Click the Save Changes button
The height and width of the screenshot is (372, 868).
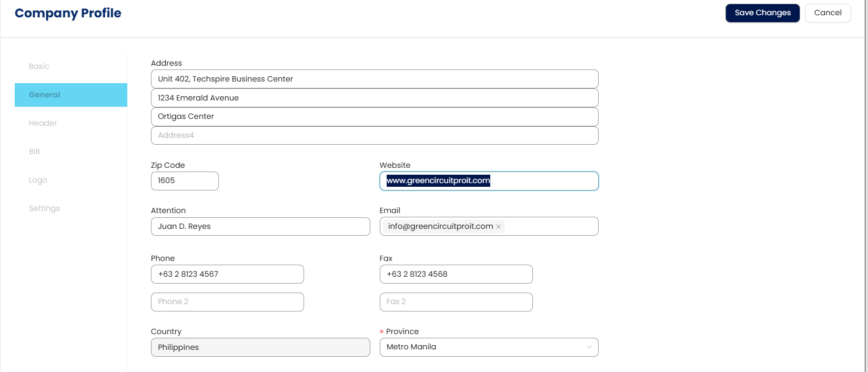click(x=762, y=13)
